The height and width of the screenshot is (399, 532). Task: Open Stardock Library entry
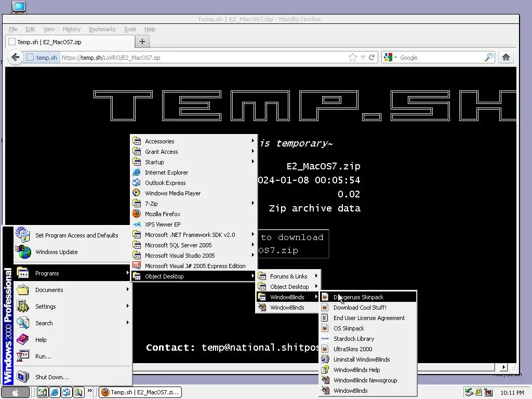[x=368, y=339]
